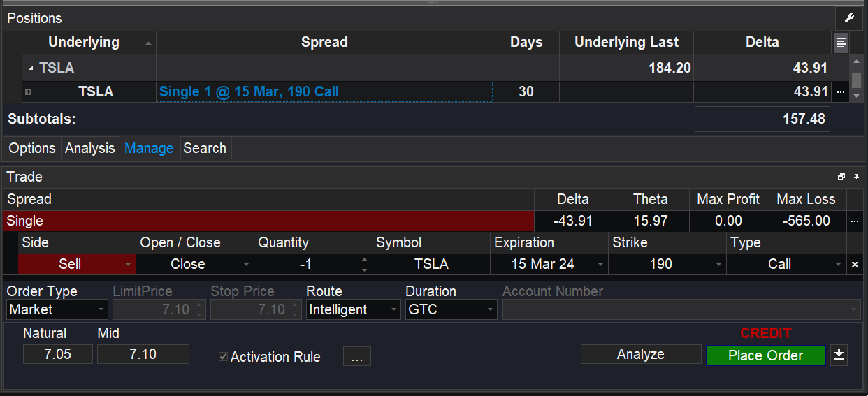Click the Analyze button
The image size is (868, 396).
(x=641, y=355)
